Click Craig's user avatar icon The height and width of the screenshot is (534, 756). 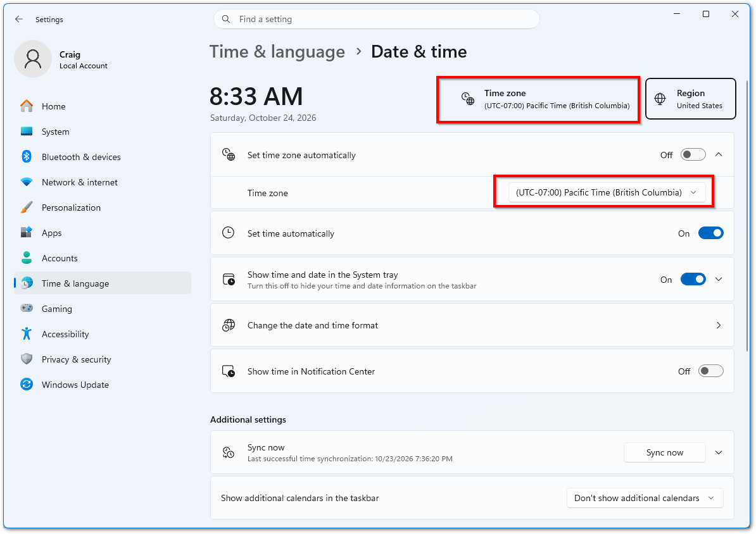pos(33,59)
